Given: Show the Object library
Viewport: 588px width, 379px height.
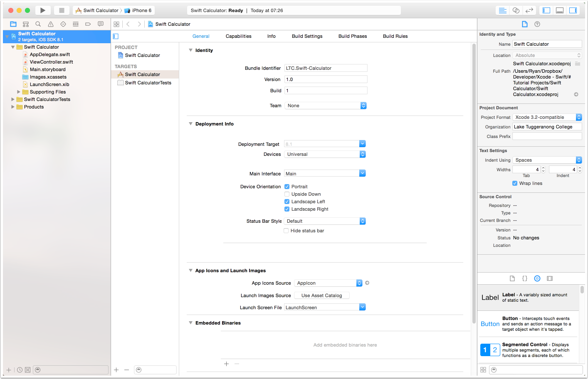Looking at the screenshot, I should click(x=537, y=278).
